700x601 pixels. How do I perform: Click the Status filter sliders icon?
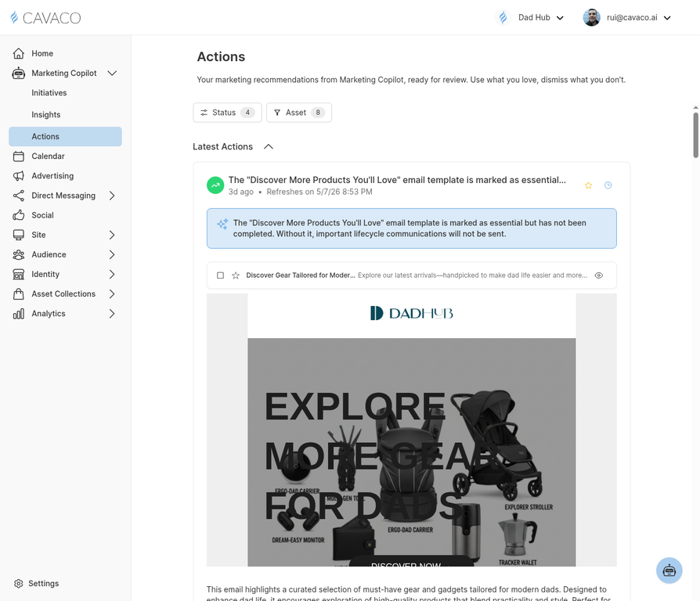[204, 113]
